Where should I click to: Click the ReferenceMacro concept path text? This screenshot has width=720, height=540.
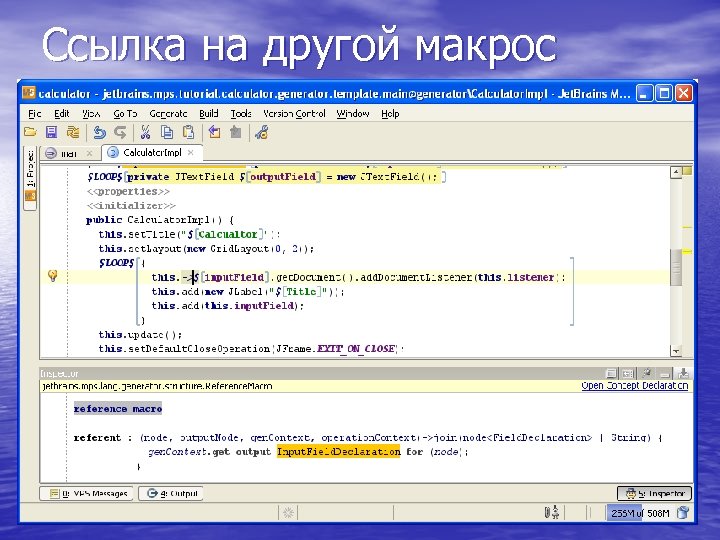(x=158, y=386)
